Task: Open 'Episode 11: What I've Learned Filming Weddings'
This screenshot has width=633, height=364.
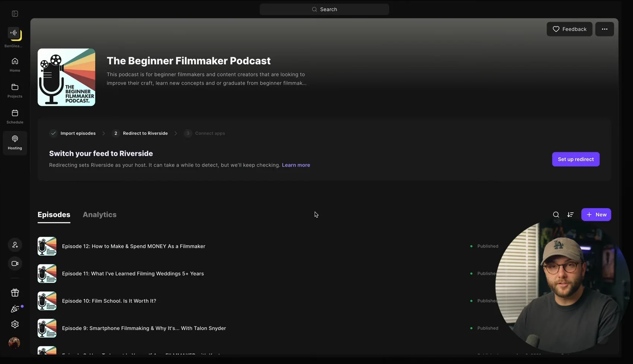Action: [x=133, y=274]
